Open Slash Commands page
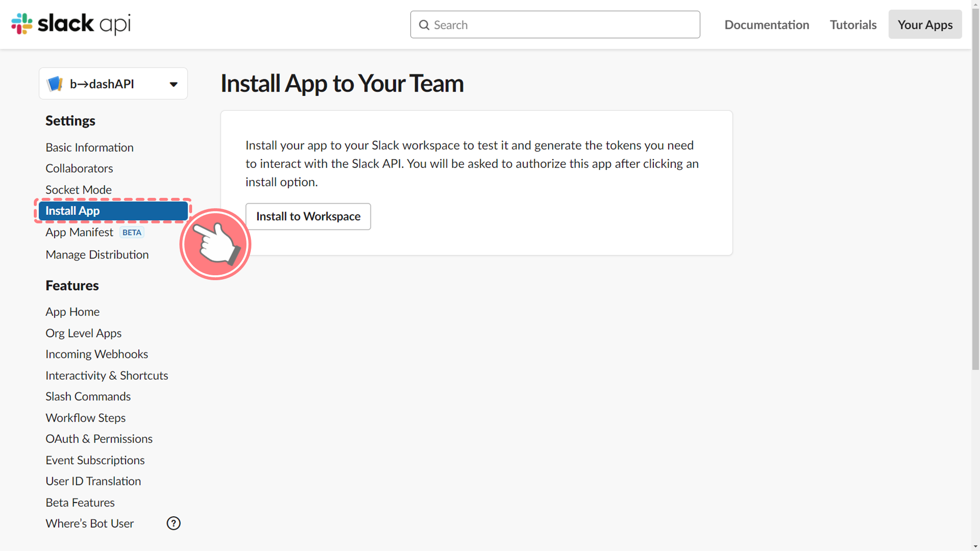Viewport: 980px width, 551px height. click(x=88, y=396)
